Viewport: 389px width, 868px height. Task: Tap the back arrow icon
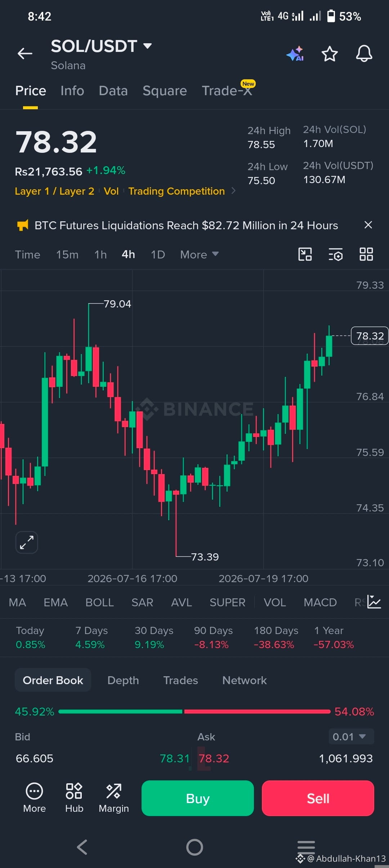[25, 54]
